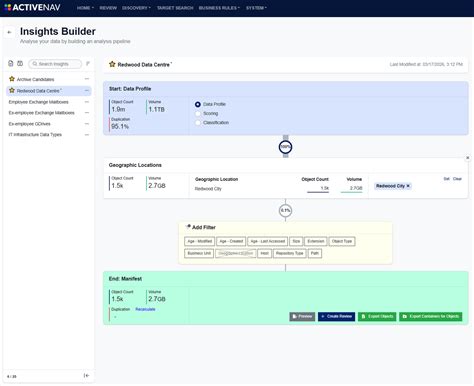The image size is (474, 386).
Task: Add the Host filter
Action: [x=264, y=253]
